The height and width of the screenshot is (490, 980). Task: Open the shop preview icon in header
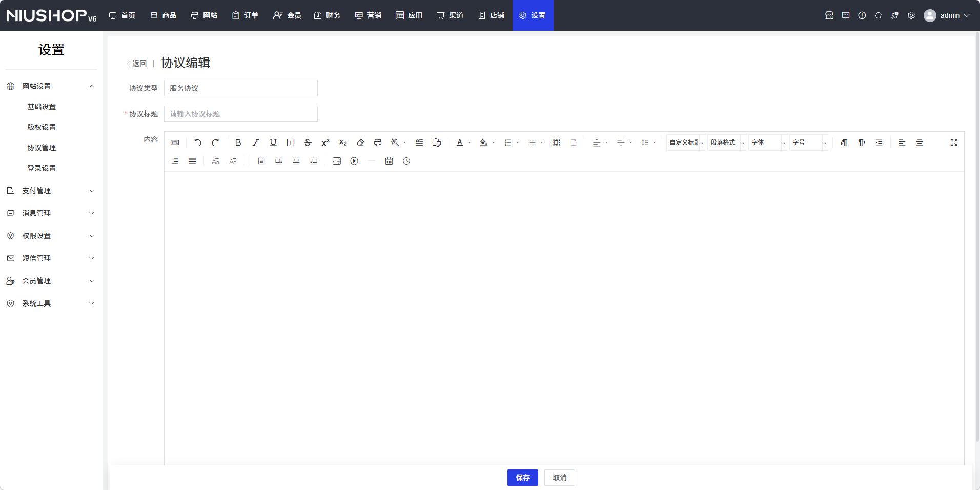coord(829,15)
